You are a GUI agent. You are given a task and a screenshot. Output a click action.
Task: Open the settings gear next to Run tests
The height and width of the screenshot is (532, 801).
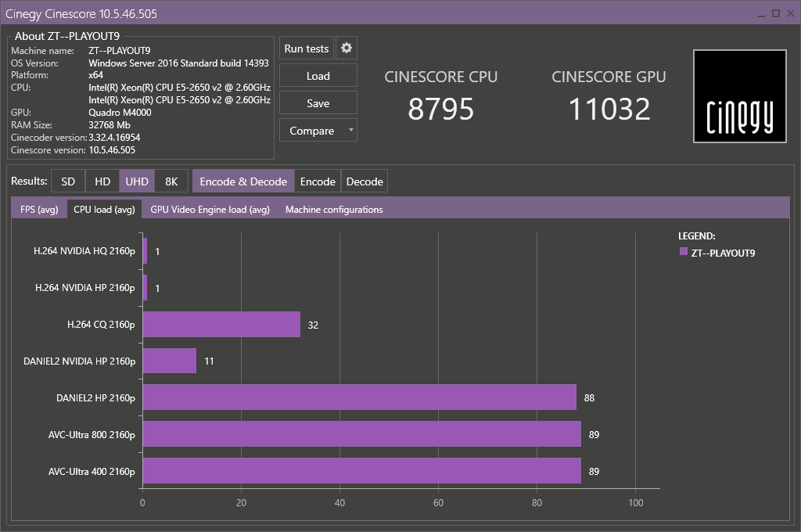pos(347,48)
